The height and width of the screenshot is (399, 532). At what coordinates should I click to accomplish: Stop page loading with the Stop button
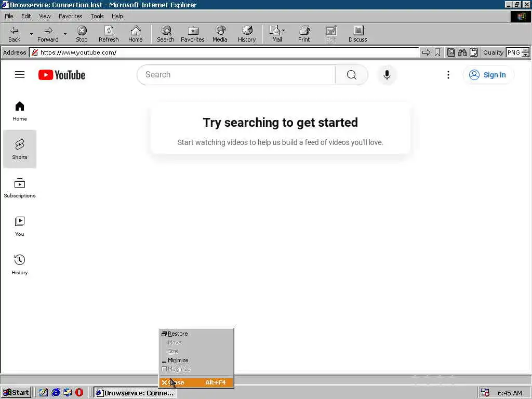82,34
